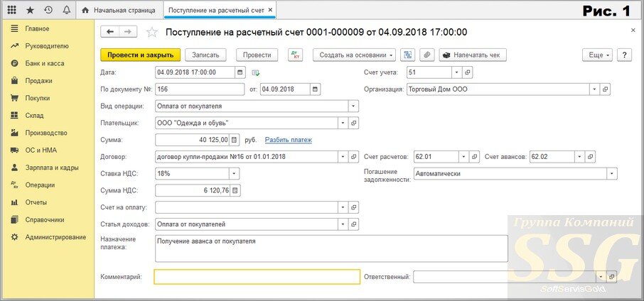Open Справочники section
The height and width of the screenshot is (301, 644).
click(x=45, y=220)
